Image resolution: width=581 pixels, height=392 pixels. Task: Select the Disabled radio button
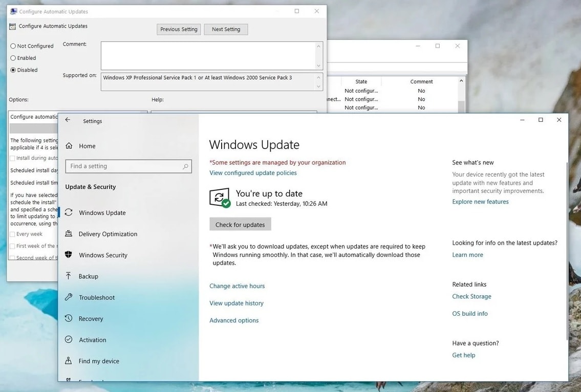pyautogui.click(x=13, y=70)
